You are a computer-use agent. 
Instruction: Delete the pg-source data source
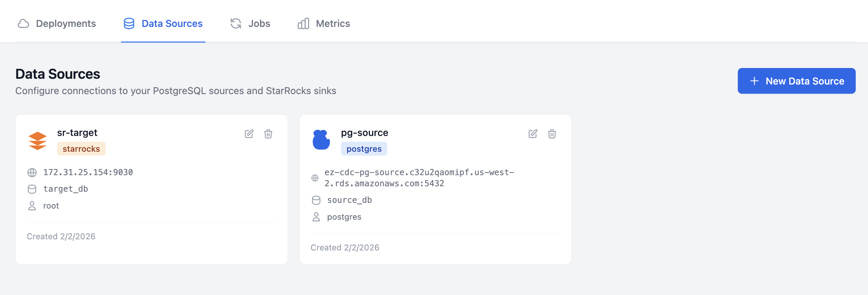pos(552,134)
